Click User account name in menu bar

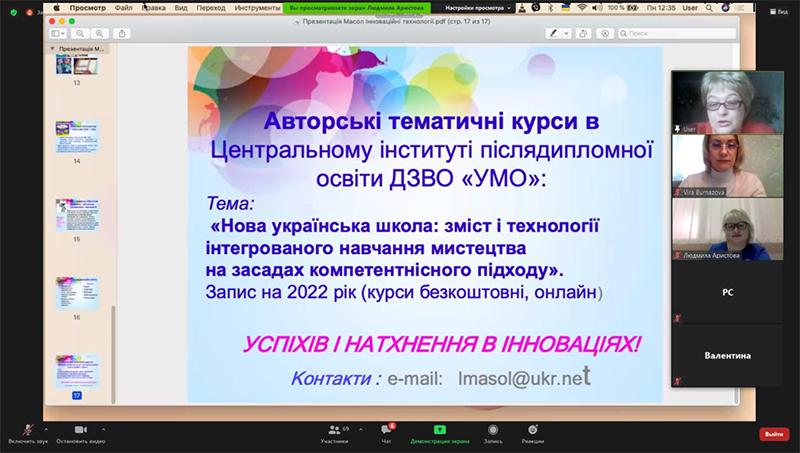point(690,8)
